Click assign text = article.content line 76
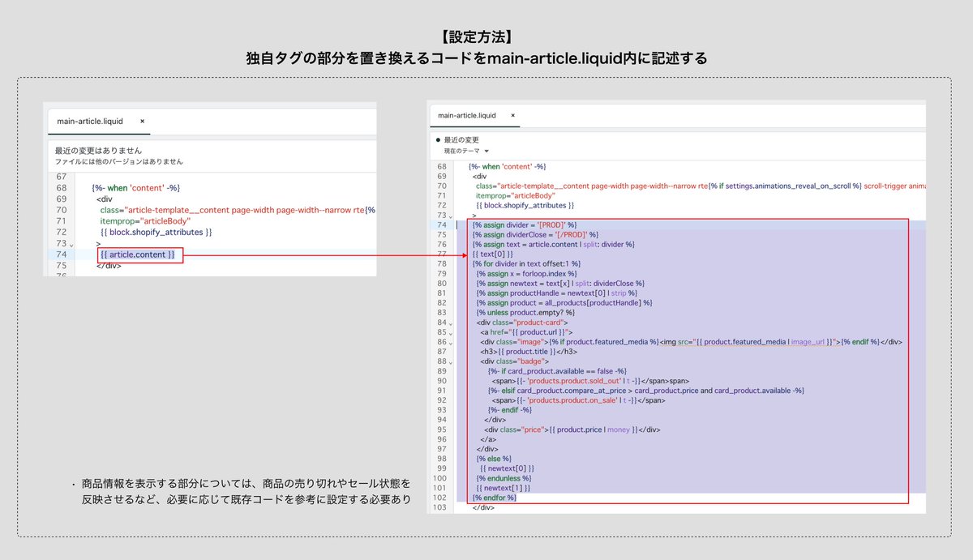973x560 pixels. (554, 244)
